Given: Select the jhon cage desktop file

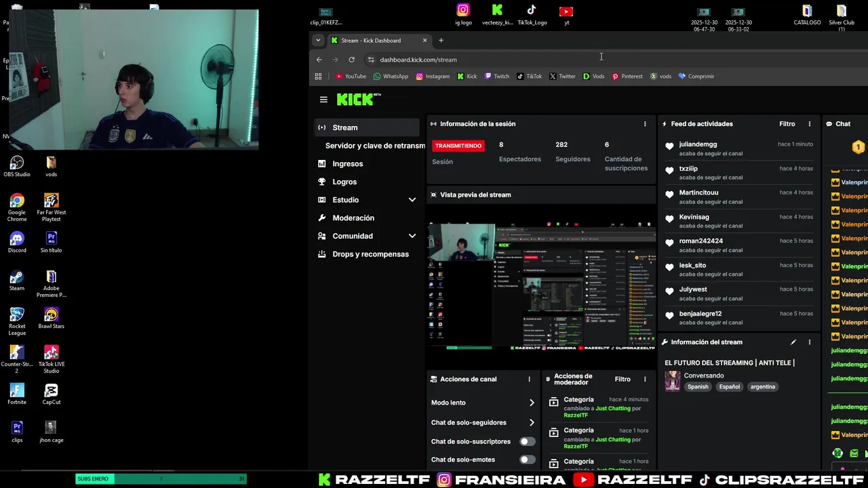Looking at the screenshot, I should pyautogui.click(x=51, y=432).
